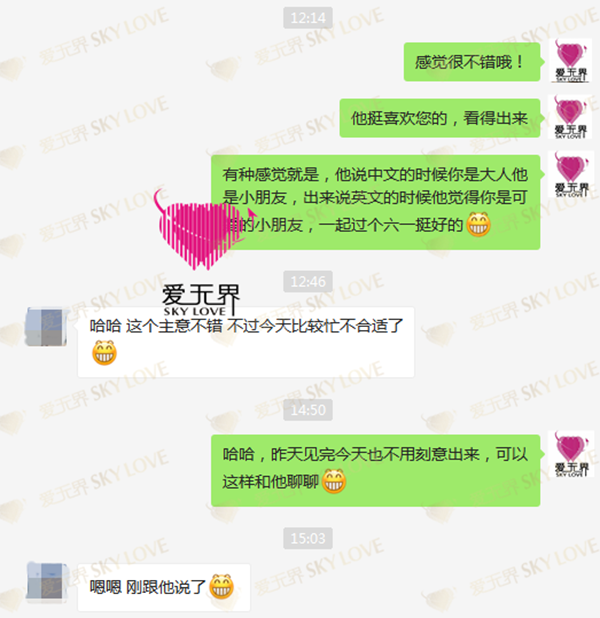Click the Sky Love avatar beside 感觉很不错哦
The height and width of the screenshot is (618, 600).
coord(571,60)
